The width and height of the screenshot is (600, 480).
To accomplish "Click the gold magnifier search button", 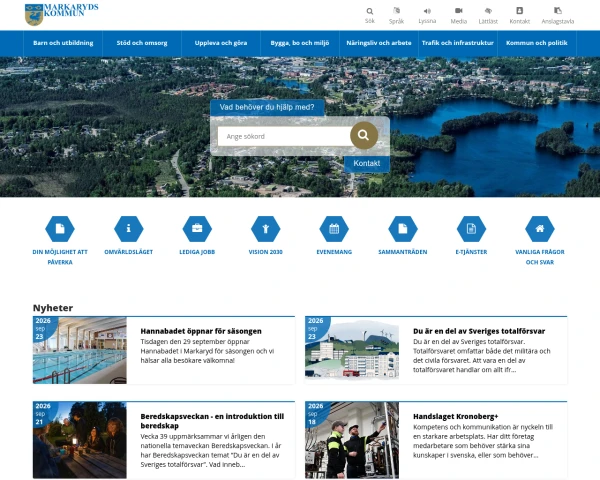I will pyautogui.click(x=364, y=135).
